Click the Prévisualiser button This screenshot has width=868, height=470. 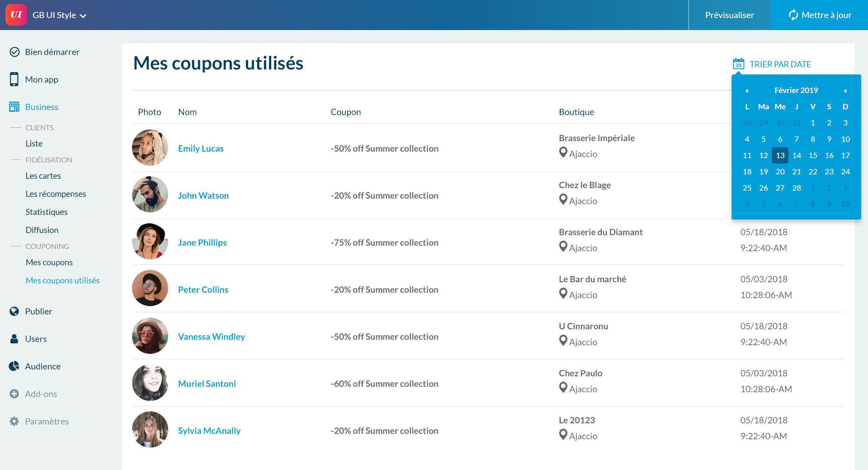pos(729,15)
